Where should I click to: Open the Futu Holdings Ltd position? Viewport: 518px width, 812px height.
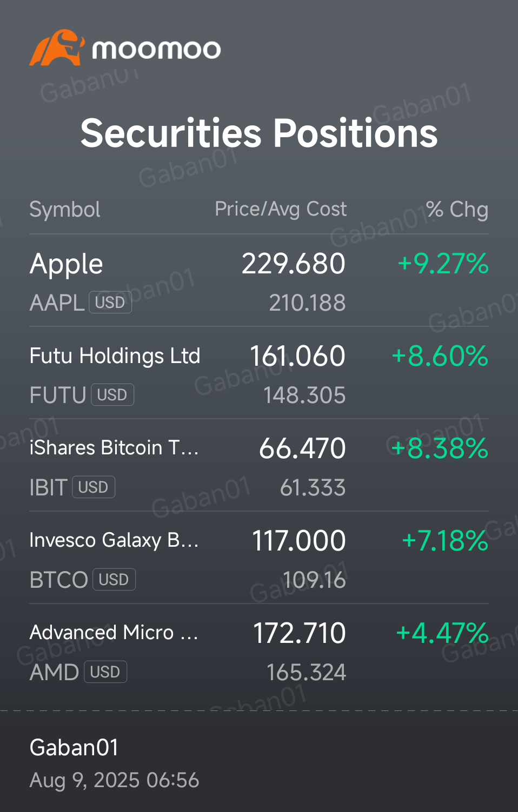click(x=115, y=356)
